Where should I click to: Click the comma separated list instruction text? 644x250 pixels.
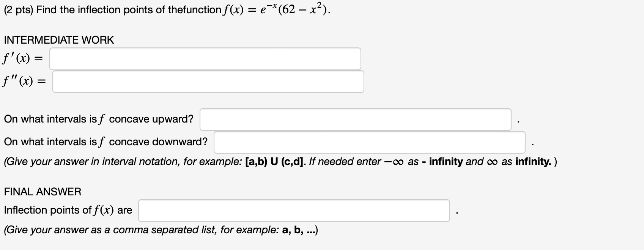click(x=161, y=229)
